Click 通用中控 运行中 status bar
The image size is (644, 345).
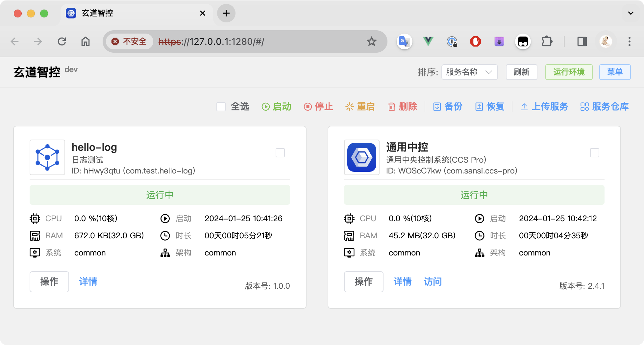(474, 195)
